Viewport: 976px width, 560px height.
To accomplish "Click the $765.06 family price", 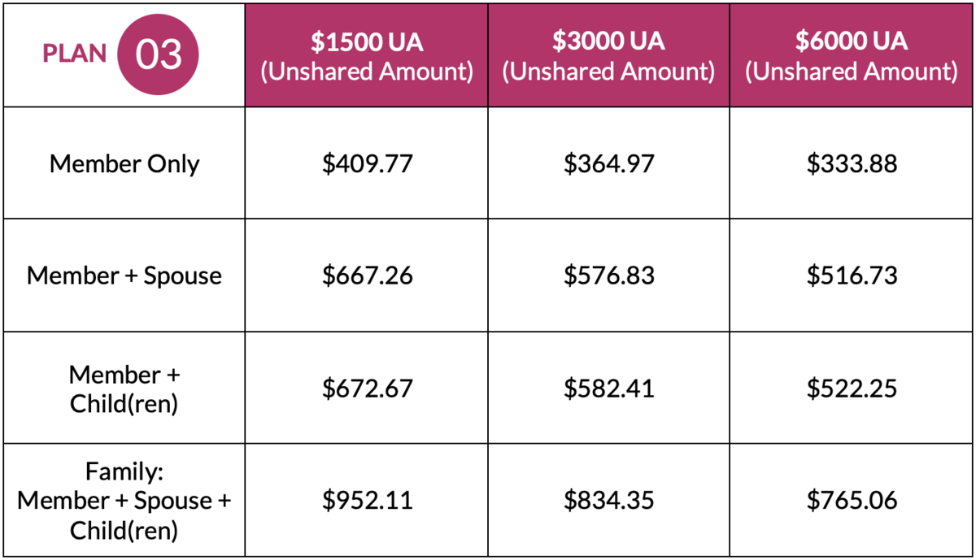I will [x=852, y=500].
